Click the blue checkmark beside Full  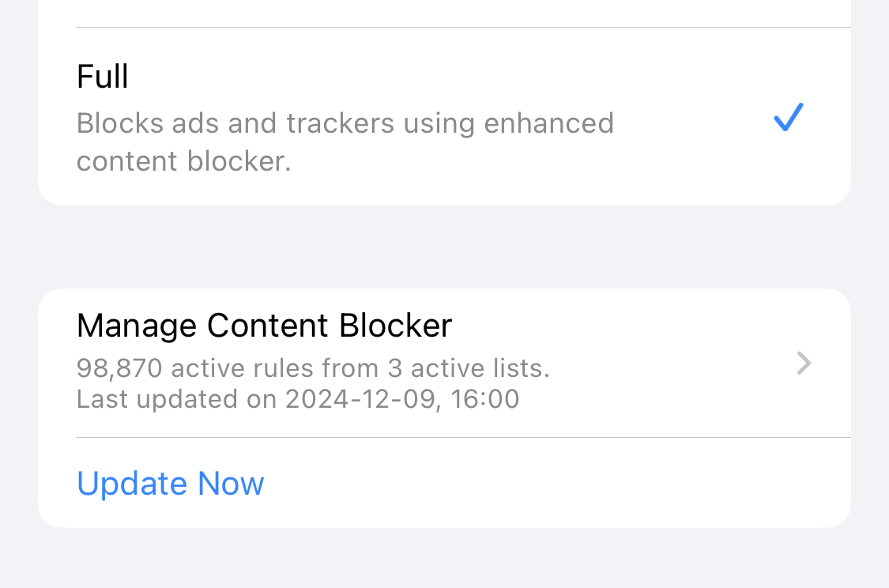(x=788, y=118)
